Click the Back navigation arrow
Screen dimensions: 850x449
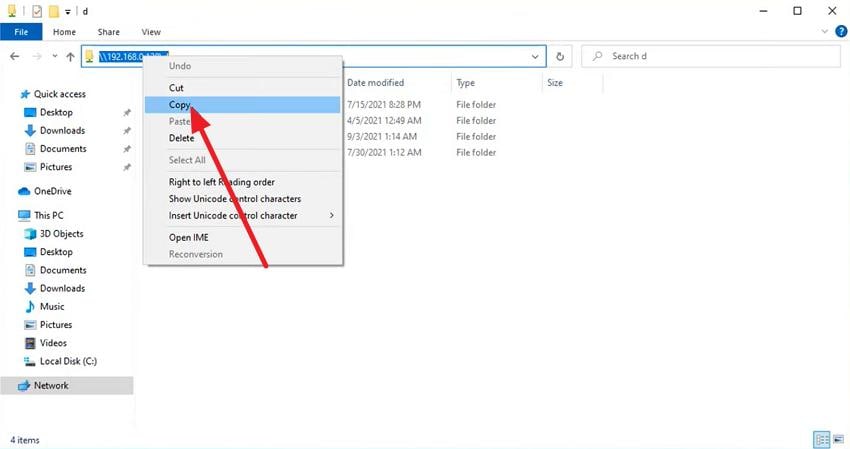coord(15,56)
